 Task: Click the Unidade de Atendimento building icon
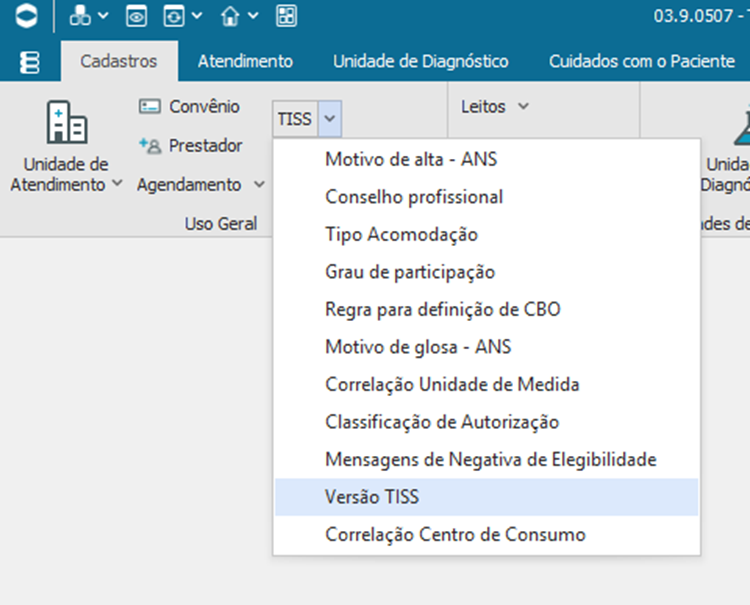(67, 123)
